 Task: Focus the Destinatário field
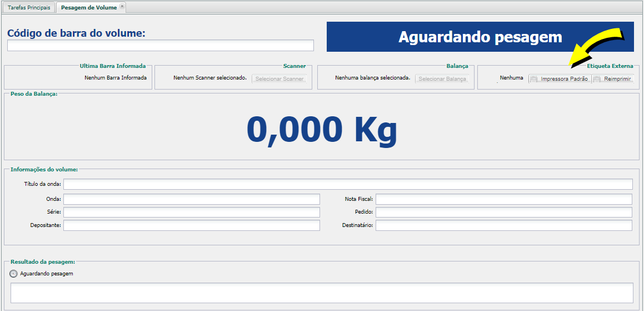pos(504,225)
